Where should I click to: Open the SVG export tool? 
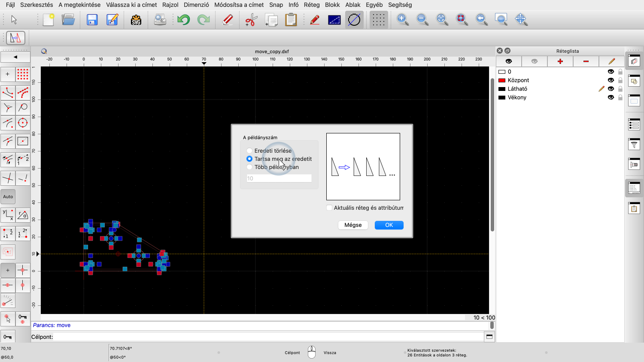click(136, 19)
